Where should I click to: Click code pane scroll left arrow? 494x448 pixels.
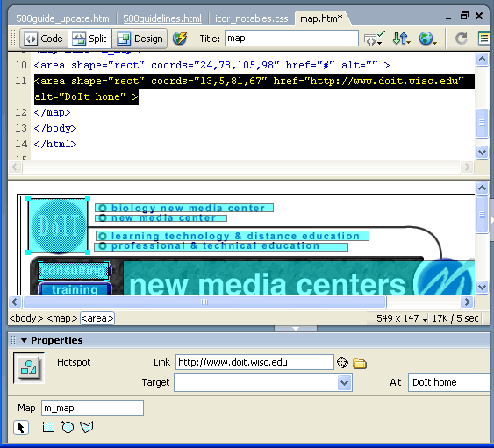[15, 167]
